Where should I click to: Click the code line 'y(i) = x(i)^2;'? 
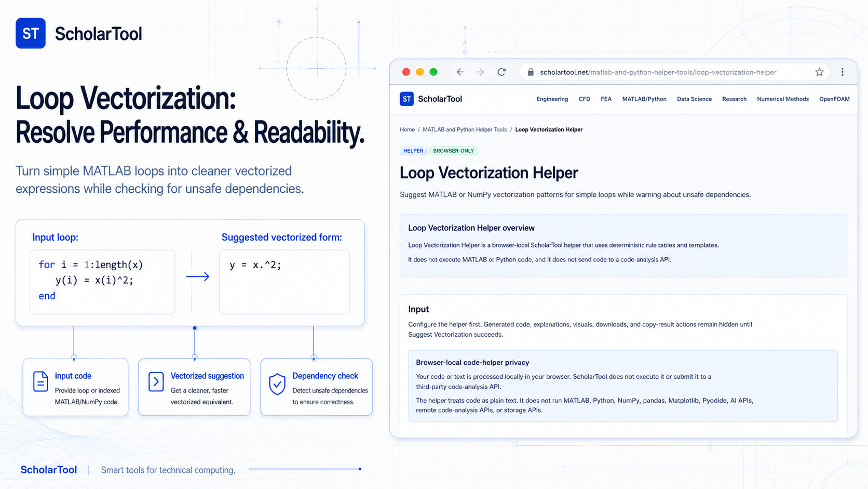94,281
